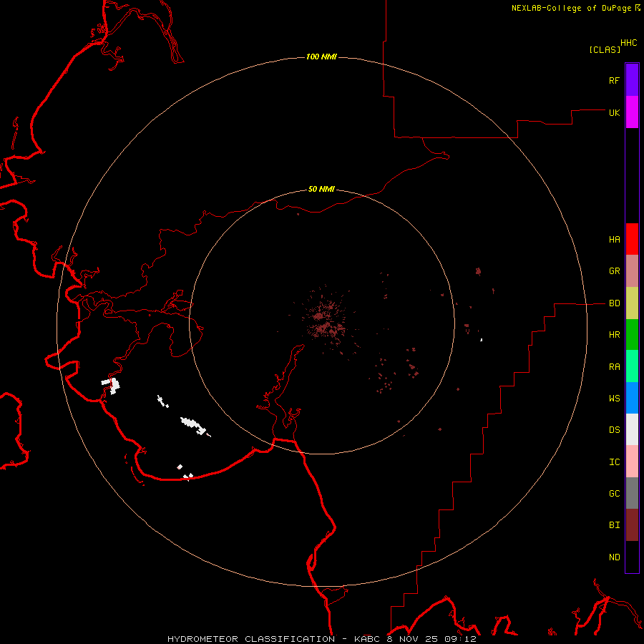This screenshot has width=644, height=644.
Task: Click the dense biological echo cluster near radar center
Action: pyautogui.click(x=326, y=321)
